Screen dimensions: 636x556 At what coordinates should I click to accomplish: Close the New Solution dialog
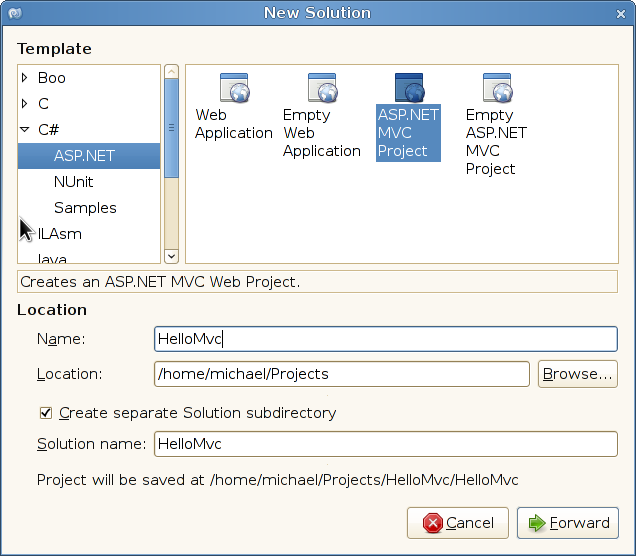click(621, 14)
